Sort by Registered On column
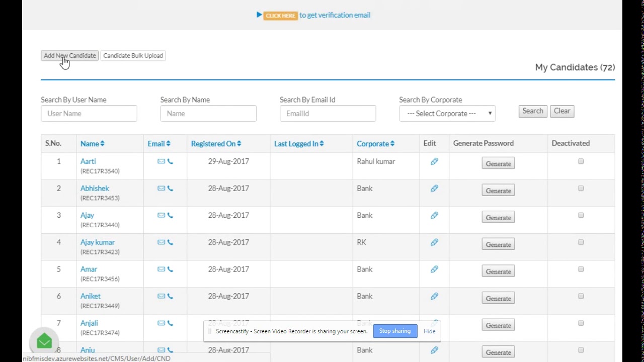The image size is (644, 362). (216, 144)
